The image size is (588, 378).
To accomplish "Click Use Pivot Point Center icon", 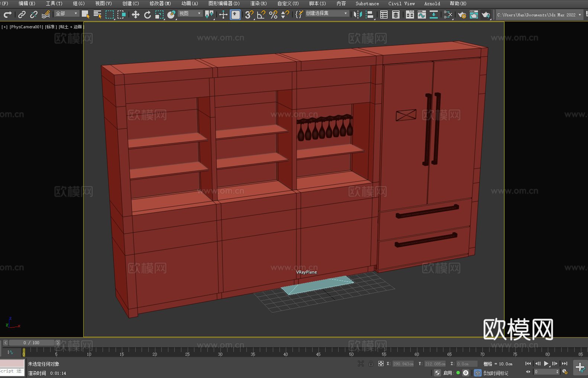I will pos(209,15).
